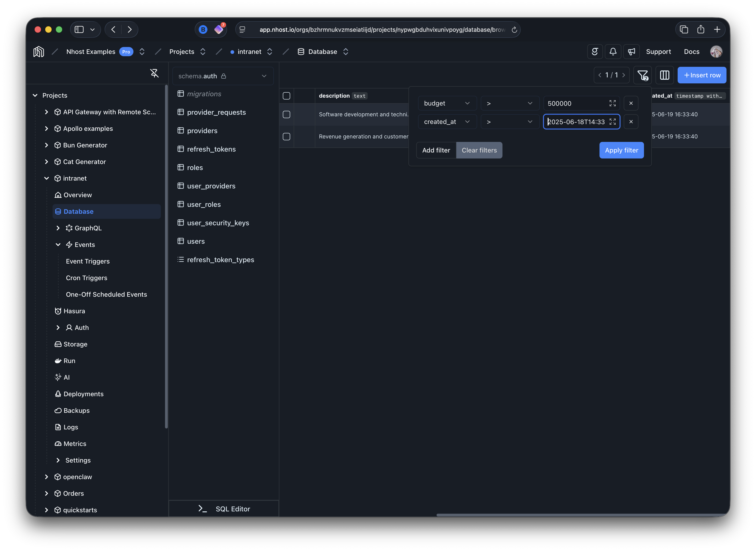Open the filter panel icon

point(642,75)
